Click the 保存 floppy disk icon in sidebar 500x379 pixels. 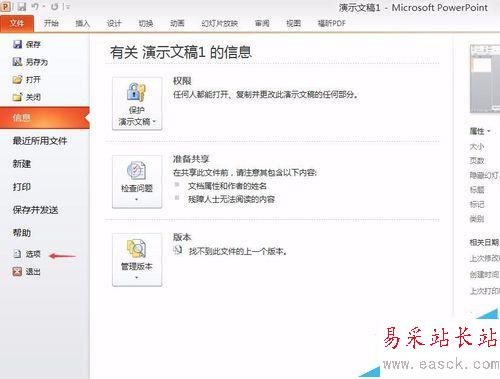click(17, 44)
